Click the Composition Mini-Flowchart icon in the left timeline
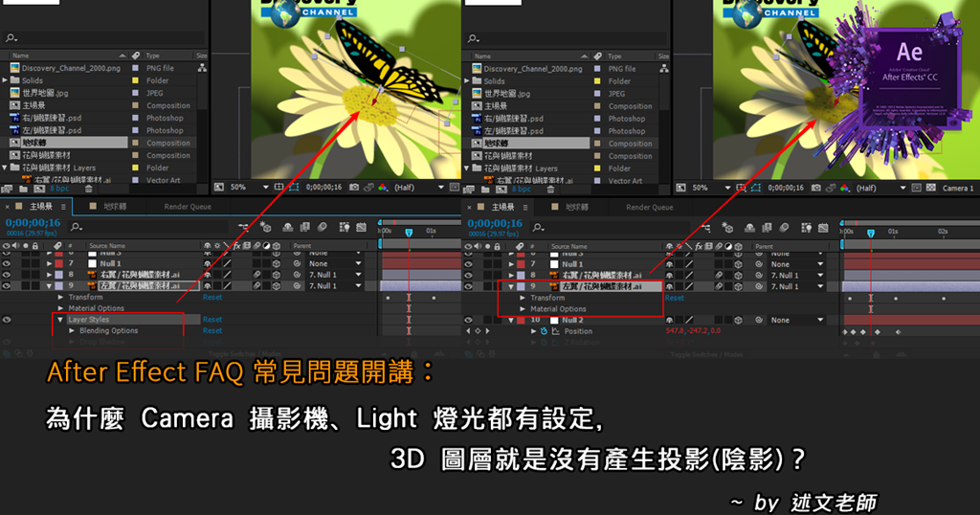 tap(243, 227)
